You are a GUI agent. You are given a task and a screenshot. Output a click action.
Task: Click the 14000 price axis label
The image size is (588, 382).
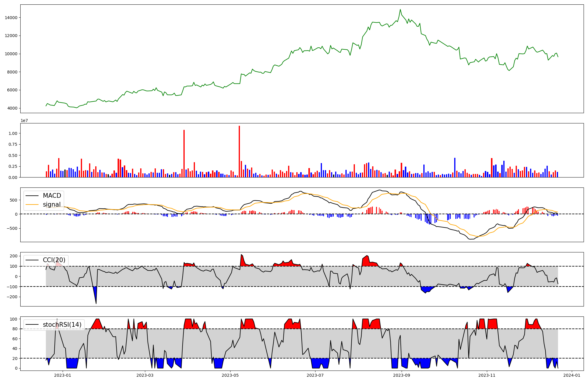pos(11,18)
